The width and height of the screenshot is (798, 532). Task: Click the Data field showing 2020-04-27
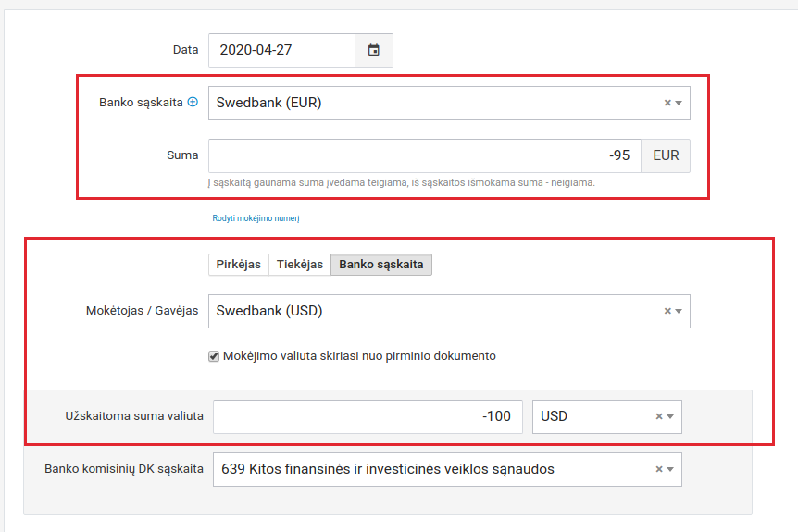point(281,50)
